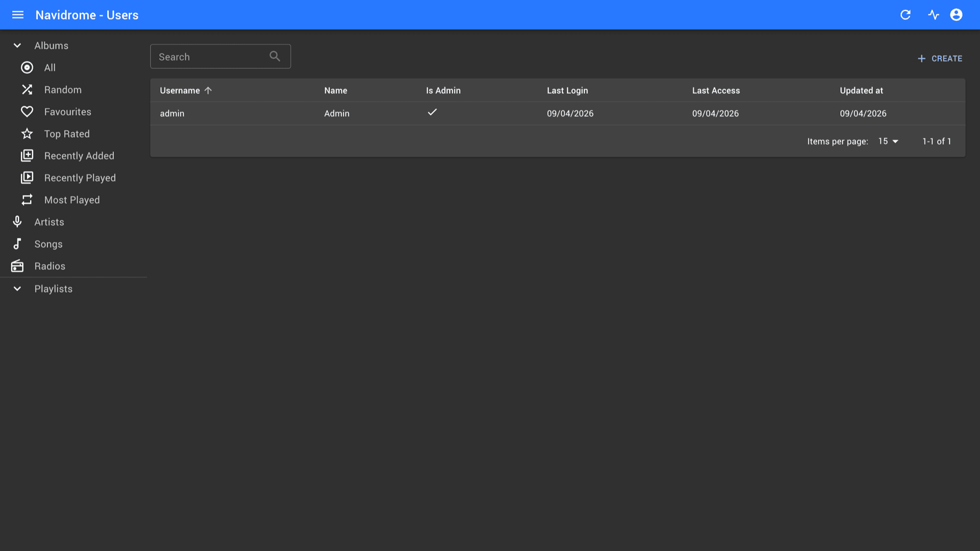This screenshot has width=980, height=551.
Task: Click the Playlists menu label
Action: click(x=53, y=289)
